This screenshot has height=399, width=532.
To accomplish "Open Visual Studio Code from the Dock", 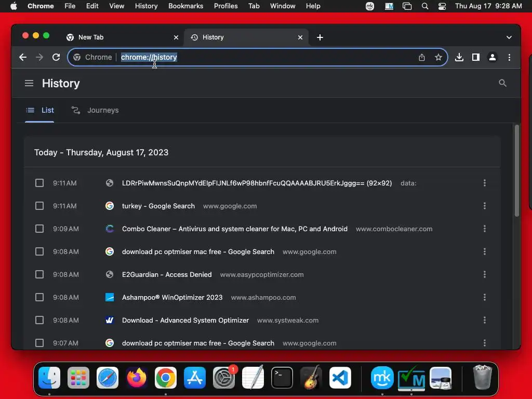I will click(340, 378).
